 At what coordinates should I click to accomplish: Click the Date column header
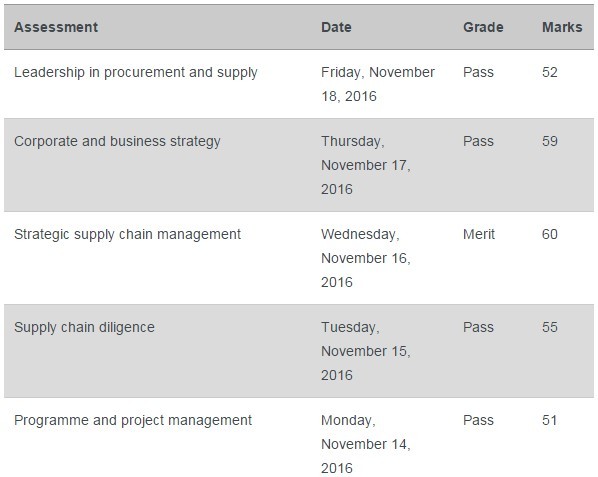tap(336, 27)
